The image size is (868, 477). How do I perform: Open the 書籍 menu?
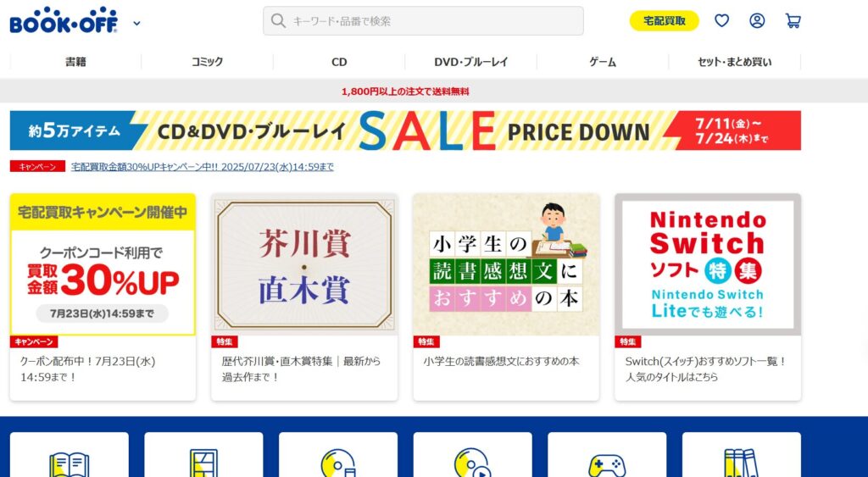pyautogui.click(x=75, y=62)
